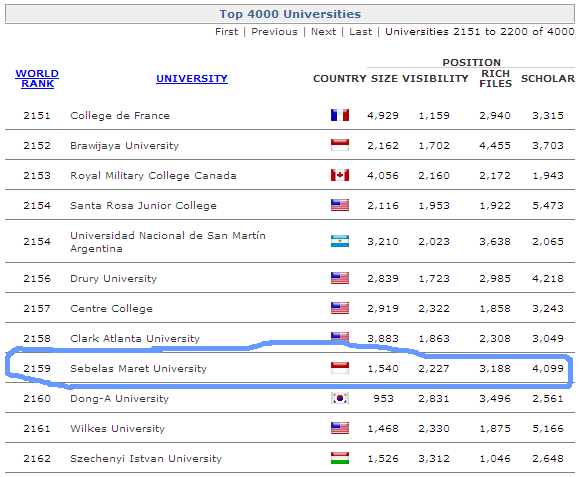Click the US flag next to Wilkes University
This screenshot has height=477, width=583.
coord(340,428)
